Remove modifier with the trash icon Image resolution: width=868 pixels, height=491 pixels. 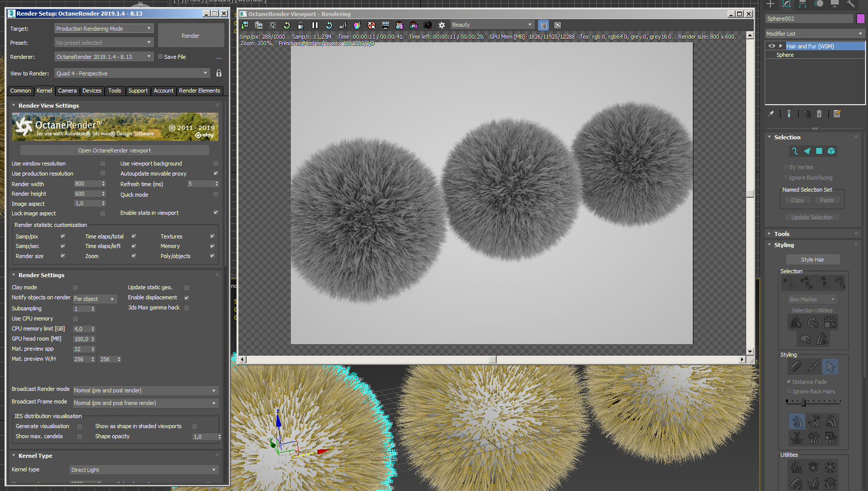[x=819, y=114]
